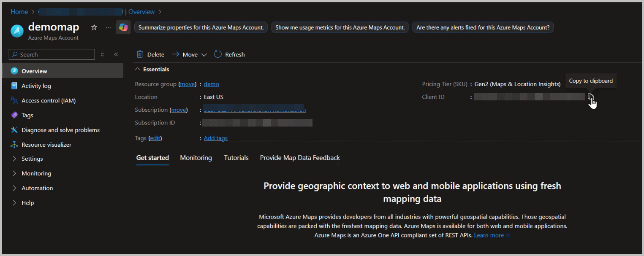
Task: Click Diagnose and solve problems wrench icon
Action: [x=14, y=130]
